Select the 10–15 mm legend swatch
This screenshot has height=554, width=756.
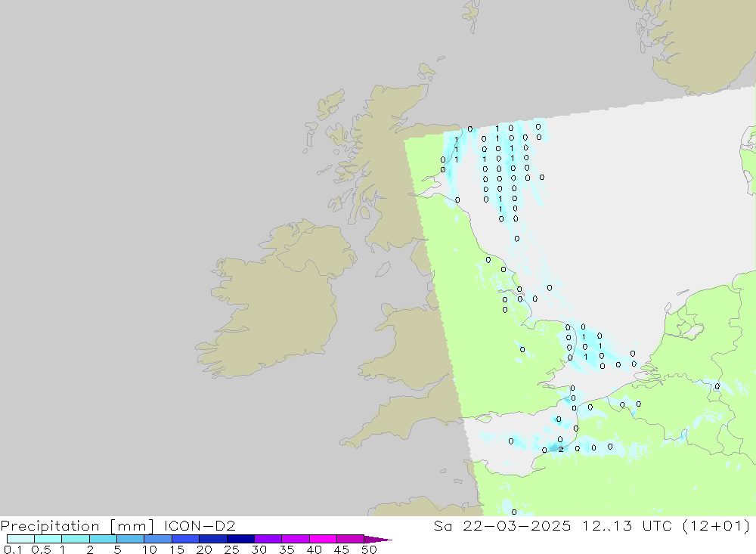click(x=158, y=539)
